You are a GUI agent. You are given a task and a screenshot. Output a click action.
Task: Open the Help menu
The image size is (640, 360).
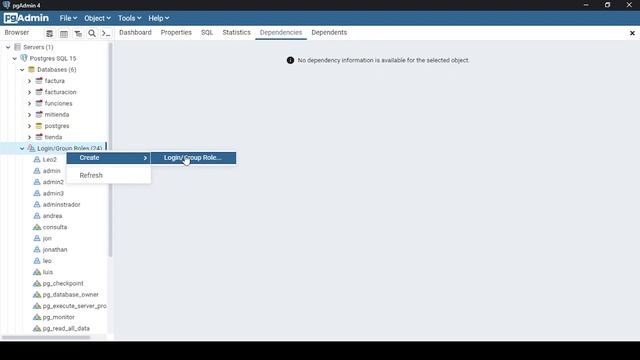tap(158, 18)
